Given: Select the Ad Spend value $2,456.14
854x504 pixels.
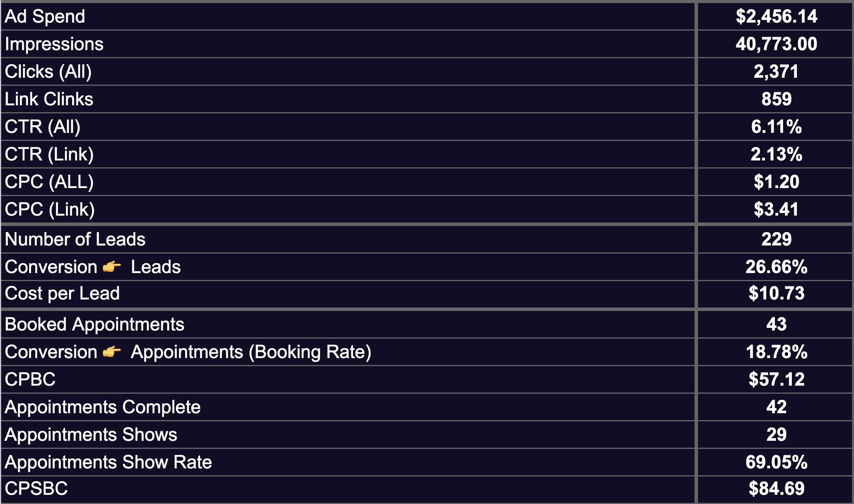Looking at the screenshot, I should click(776, 16).
